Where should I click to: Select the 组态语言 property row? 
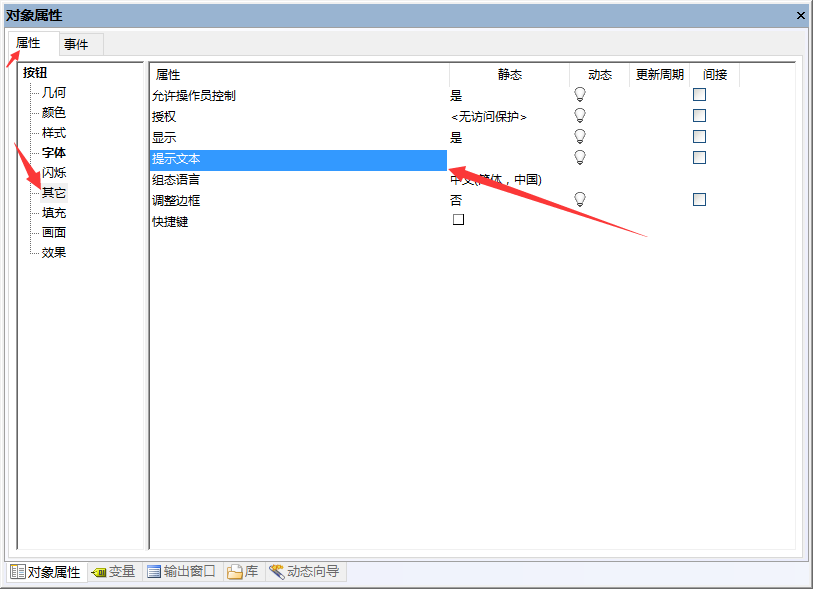pos(176,180)
